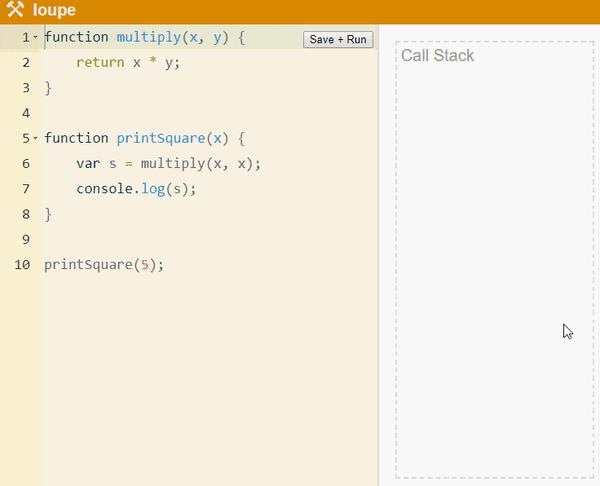The height and width of the screenshot is (486, 600).
Task: Click 'console' on line 7
Action: [104, 189]
